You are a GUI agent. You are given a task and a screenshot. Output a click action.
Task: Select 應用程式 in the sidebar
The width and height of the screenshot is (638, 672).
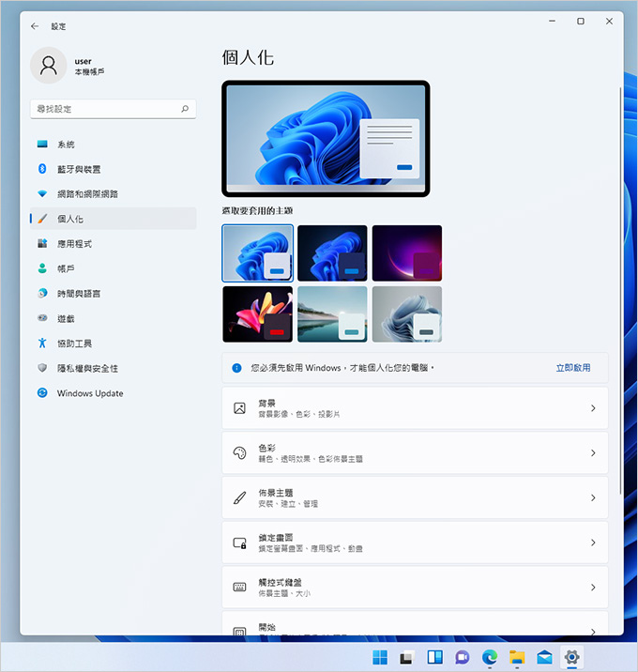114,244
